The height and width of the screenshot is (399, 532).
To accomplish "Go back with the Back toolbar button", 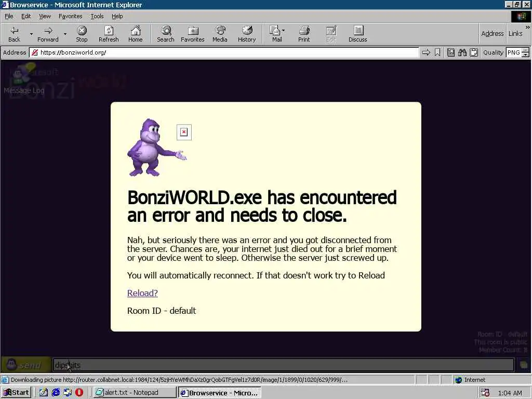I will [14, 34].
